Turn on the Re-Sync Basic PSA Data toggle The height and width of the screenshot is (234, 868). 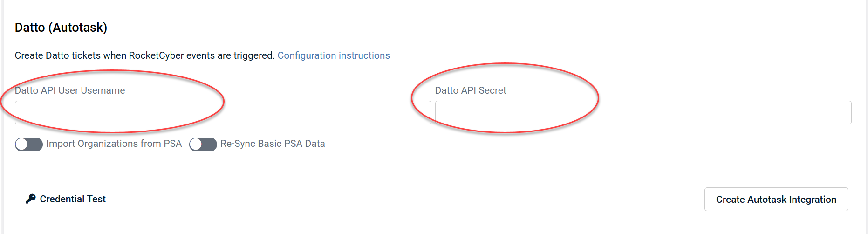click(203, 145)
